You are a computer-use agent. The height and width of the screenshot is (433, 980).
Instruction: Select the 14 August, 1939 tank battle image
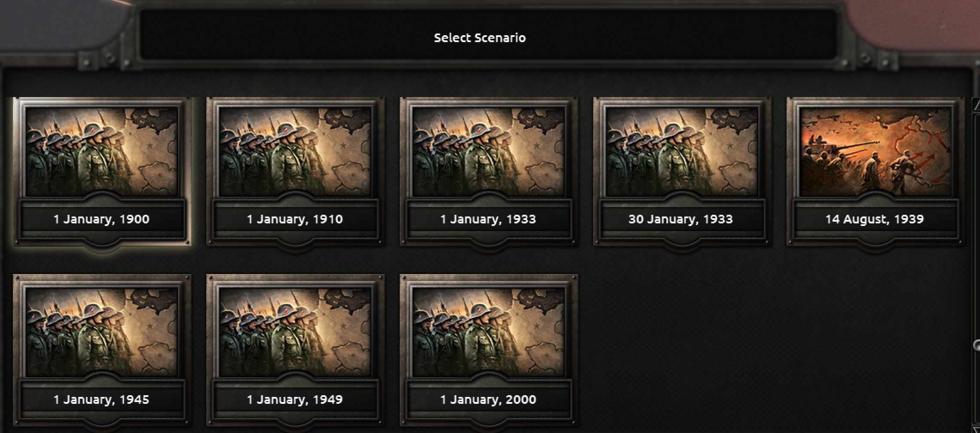pos(876,152)
